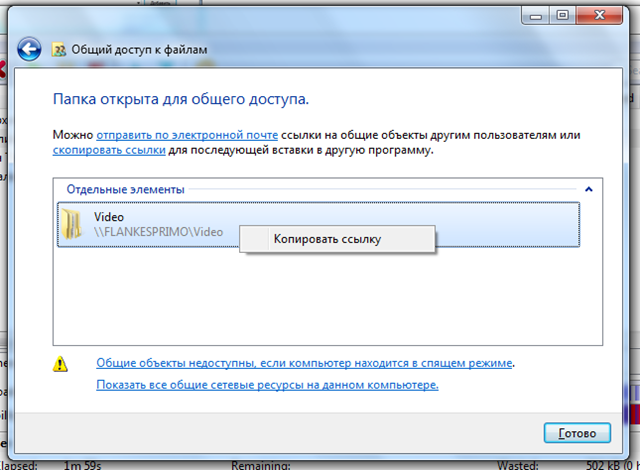
Task: Close the file sharing dialog window
Action: pos(600,16)
